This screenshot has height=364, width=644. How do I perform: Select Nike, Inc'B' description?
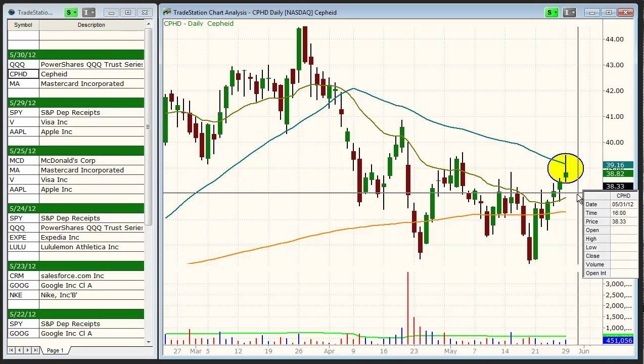(91, 295)
